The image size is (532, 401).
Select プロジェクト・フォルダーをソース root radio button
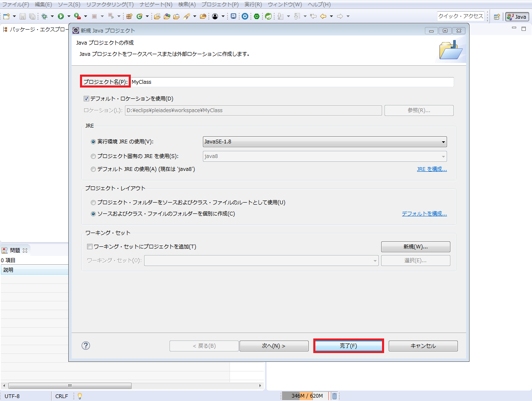click(x=93, y=203)
